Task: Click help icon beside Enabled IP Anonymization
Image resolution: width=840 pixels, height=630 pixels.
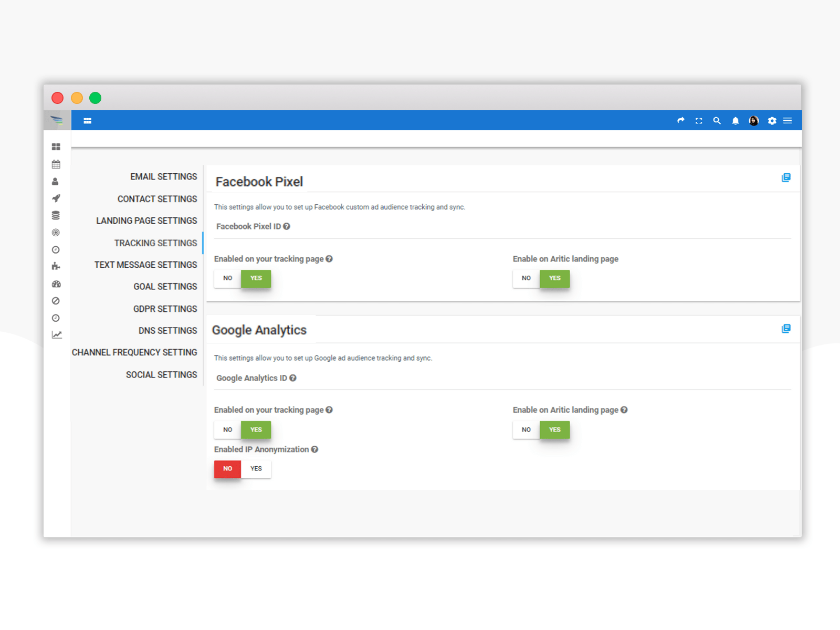Action: pos(314,449)
